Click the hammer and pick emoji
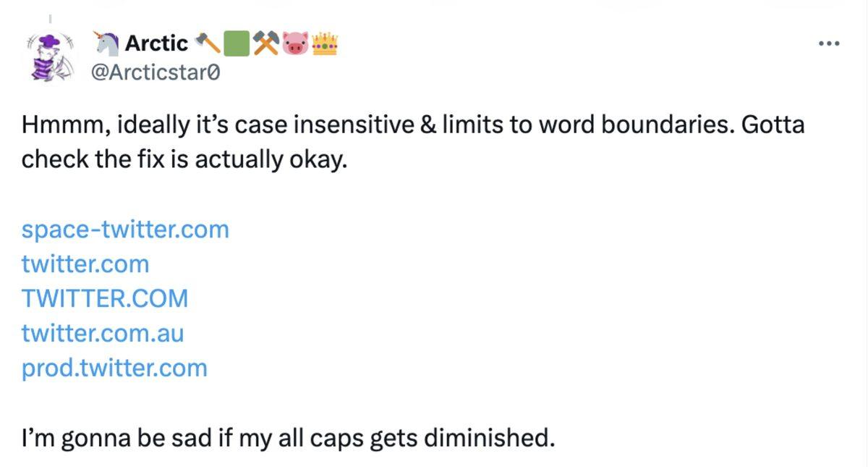868x467 pixels. point(265,44)
